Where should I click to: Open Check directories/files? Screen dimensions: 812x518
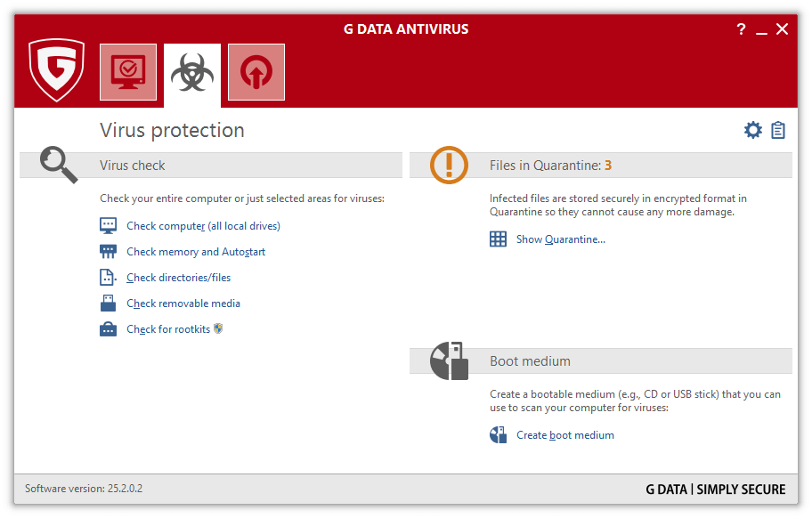[179, 278]
